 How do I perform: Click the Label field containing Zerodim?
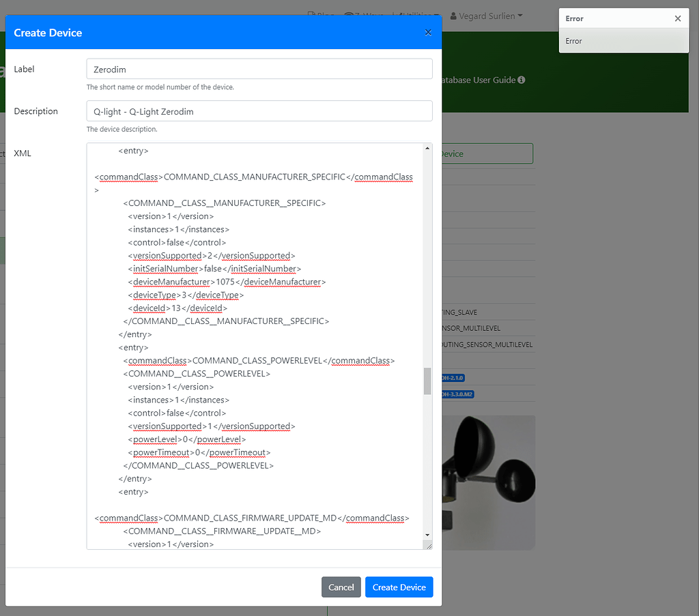pyautogui.click(x=259, y=68)
